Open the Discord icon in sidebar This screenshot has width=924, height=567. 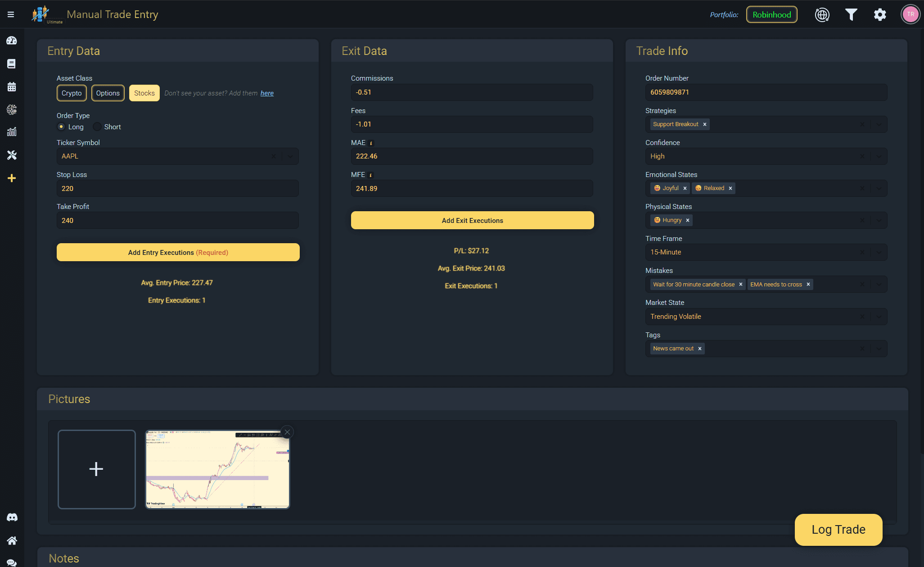[x=12, y=517]
